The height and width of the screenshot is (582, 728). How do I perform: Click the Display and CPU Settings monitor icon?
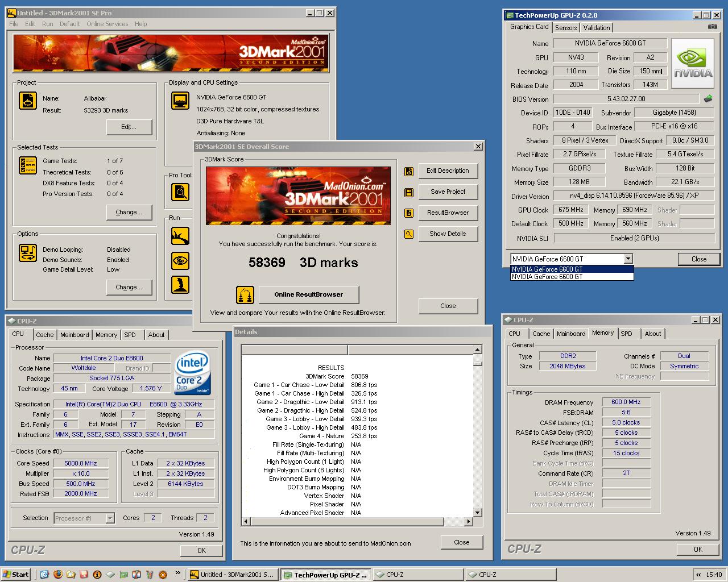tap(180, 101)
